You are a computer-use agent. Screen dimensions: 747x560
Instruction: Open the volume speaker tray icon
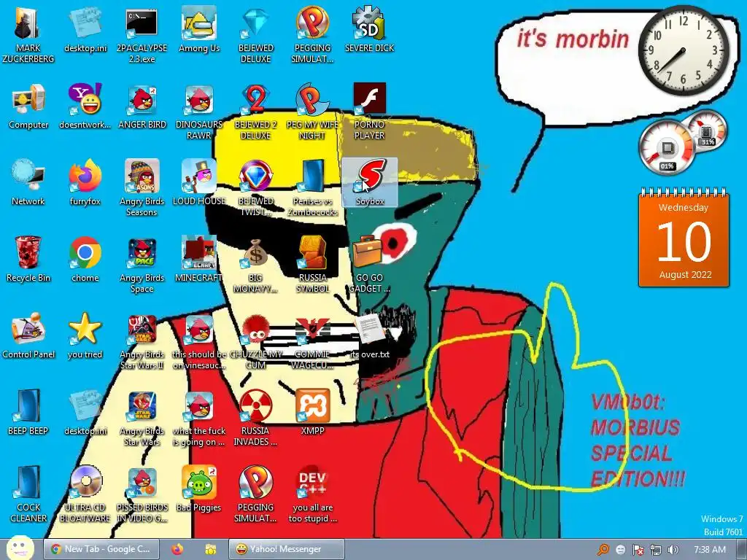pyautogui.click(x=673, y=550)
